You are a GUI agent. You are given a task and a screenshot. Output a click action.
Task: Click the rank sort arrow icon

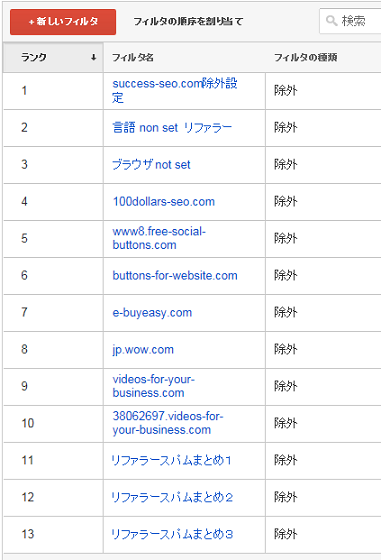pyautogui.click(x=94, y=57)
